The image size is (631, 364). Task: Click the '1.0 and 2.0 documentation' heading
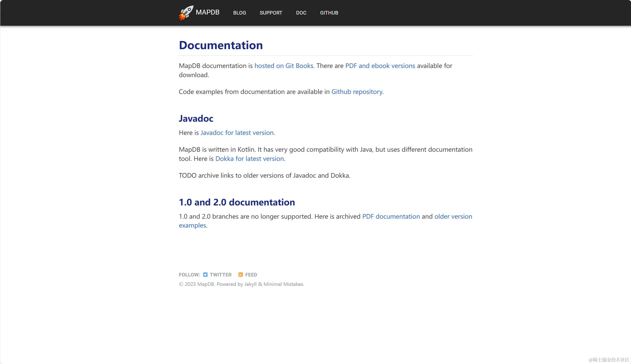237,202
